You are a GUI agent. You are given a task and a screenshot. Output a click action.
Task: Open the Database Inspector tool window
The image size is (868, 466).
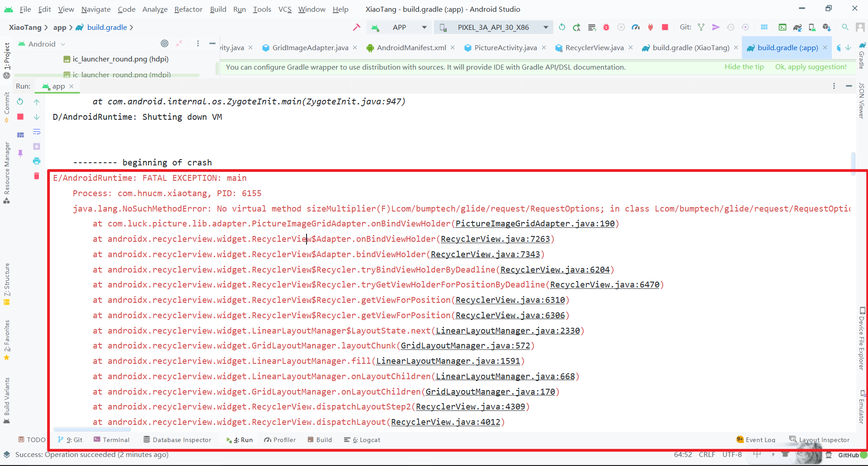click(177, 440)
